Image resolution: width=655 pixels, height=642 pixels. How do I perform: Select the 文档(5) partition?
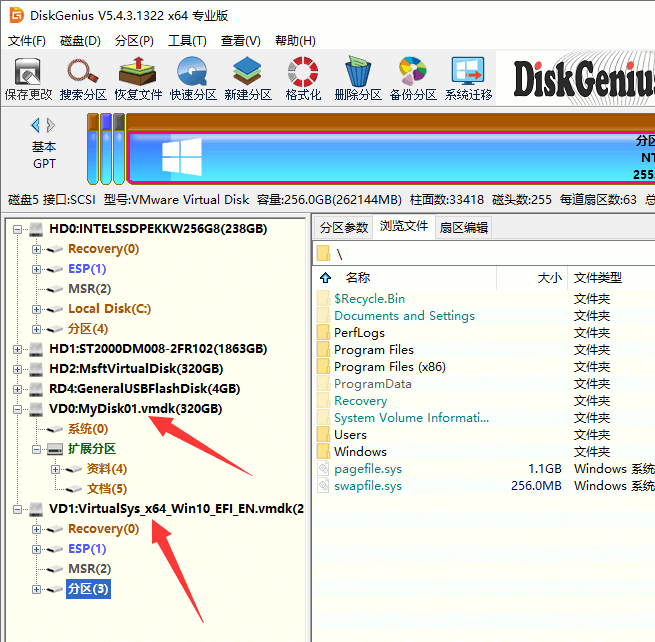(x=107, y=489)
